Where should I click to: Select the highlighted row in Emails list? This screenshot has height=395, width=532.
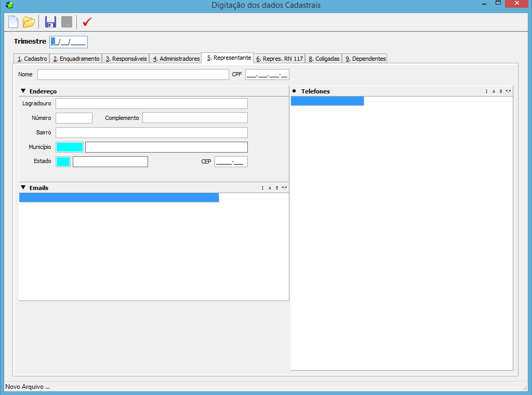pos(119,198)
